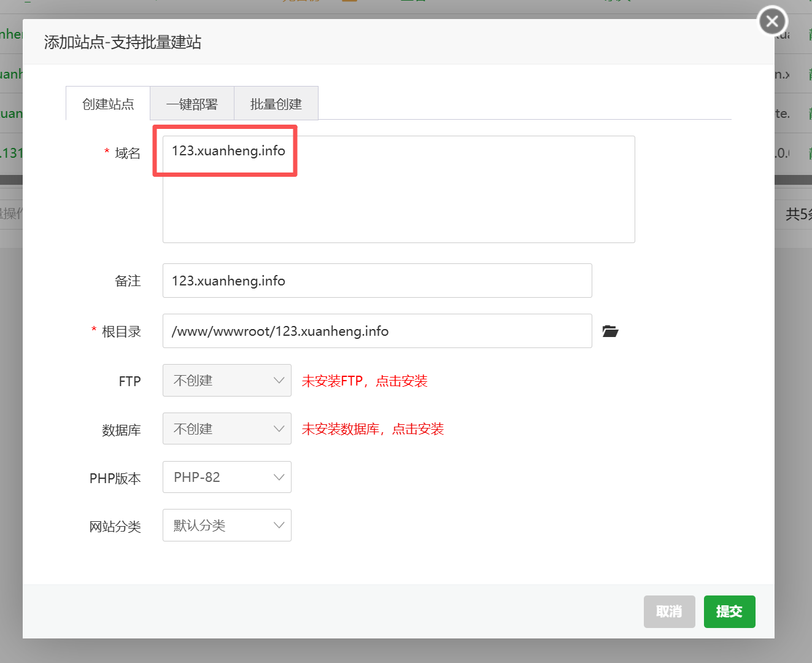The image size is (812, 663).
Task: Close the add-site dialog with the X icon
Action: 772,22
